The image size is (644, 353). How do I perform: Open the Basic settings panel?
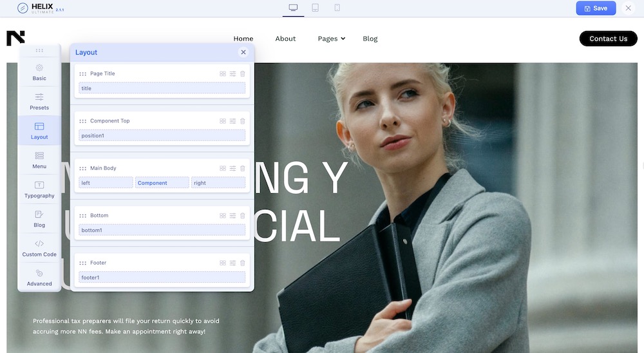(39, 72)
